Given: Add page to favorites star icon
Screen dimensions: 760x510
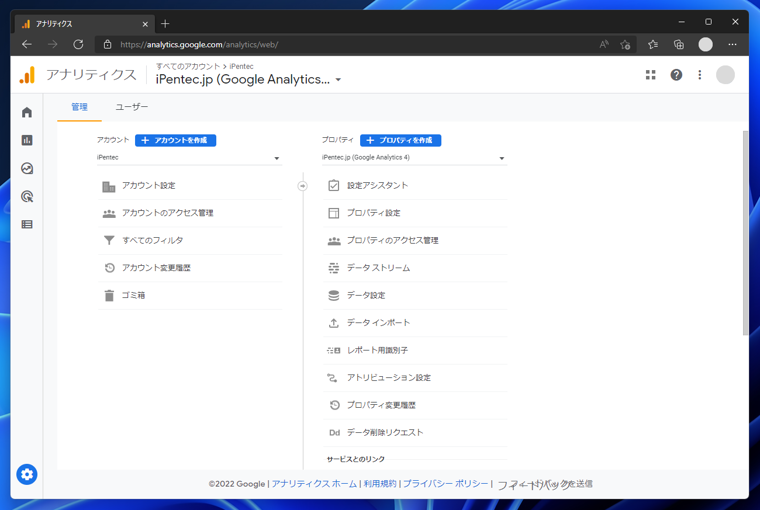Looking at the screenshot, I should (625, 45).
